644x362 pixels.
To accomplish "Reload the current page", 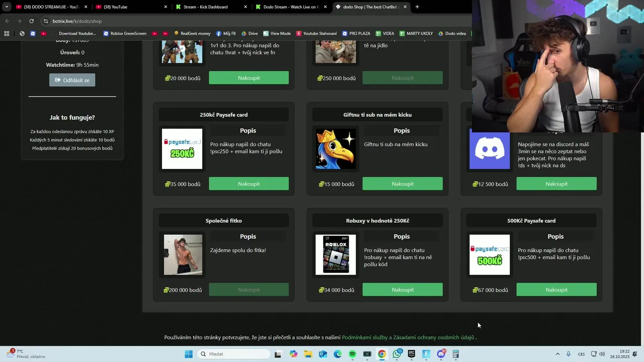I will [x=31, y=21].
